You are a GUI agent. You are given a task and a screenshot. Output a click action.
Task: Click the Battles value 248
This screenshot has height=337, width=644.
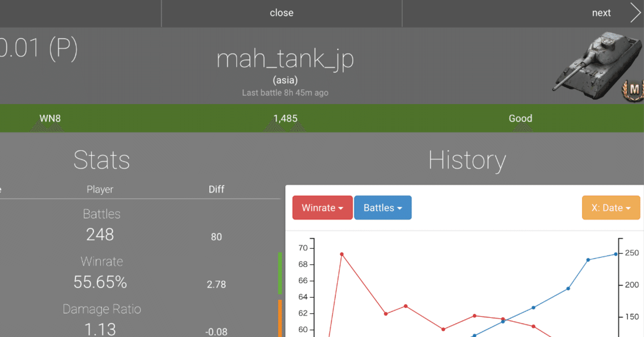tap(100, 234)
